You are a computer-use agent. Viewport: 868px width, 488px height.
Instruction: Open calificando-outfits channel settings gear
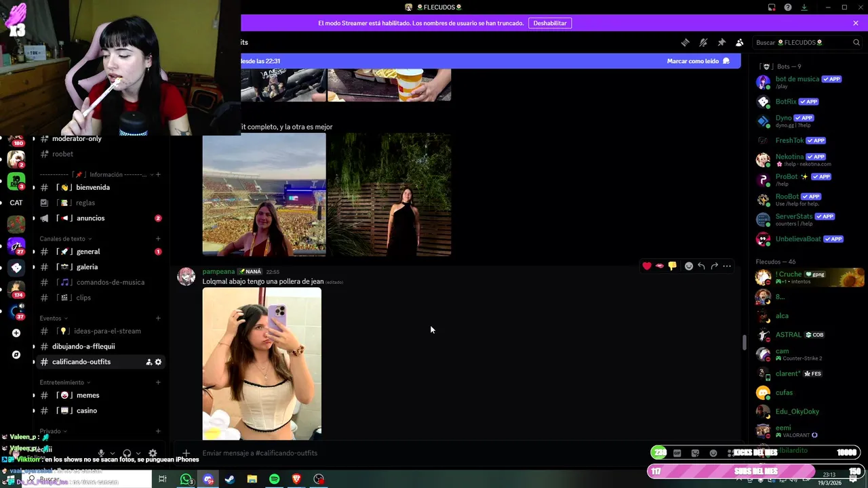click(158, 362)
